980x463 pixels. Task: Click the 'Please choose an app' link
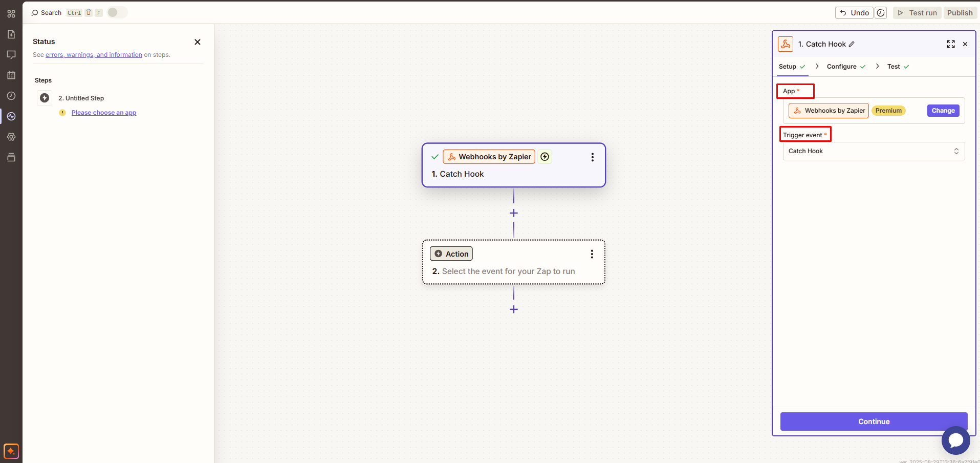[104, 113]
